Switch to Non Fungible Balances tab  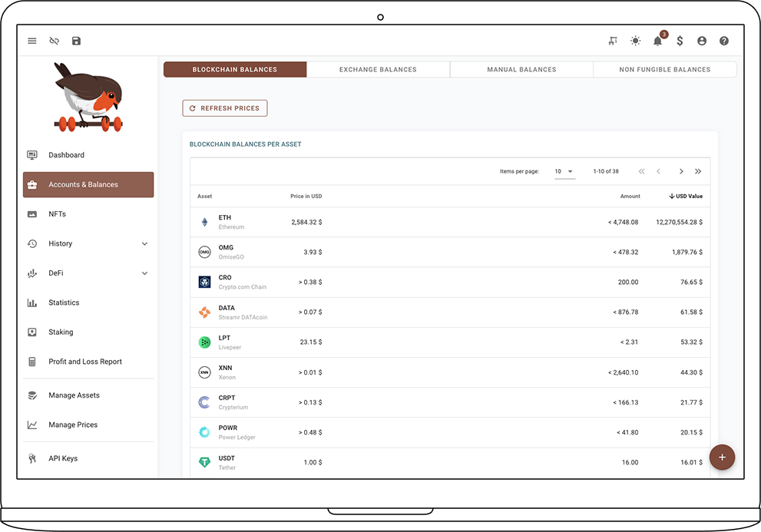click(665, 69)
